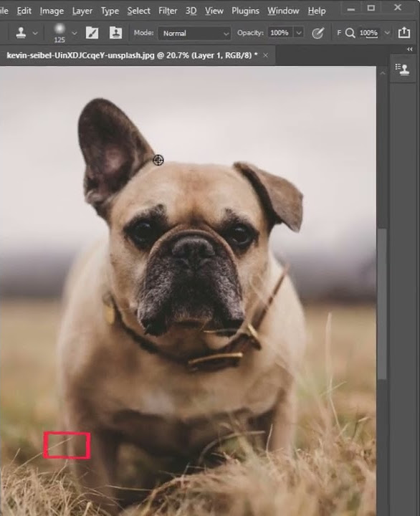The width and height of the screenshot is (420, 516).
Task: Expand the brush size picker arrow
Action: 75,33
